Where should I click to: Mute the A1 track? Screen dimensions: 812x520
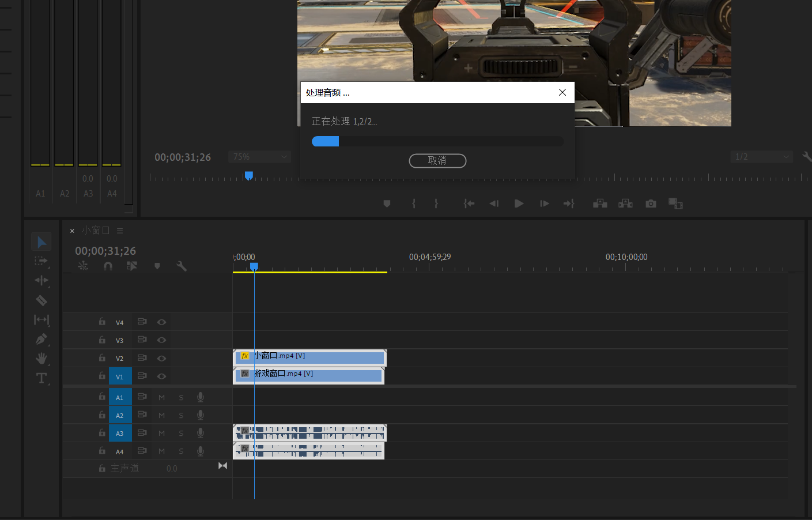[162, 397]
